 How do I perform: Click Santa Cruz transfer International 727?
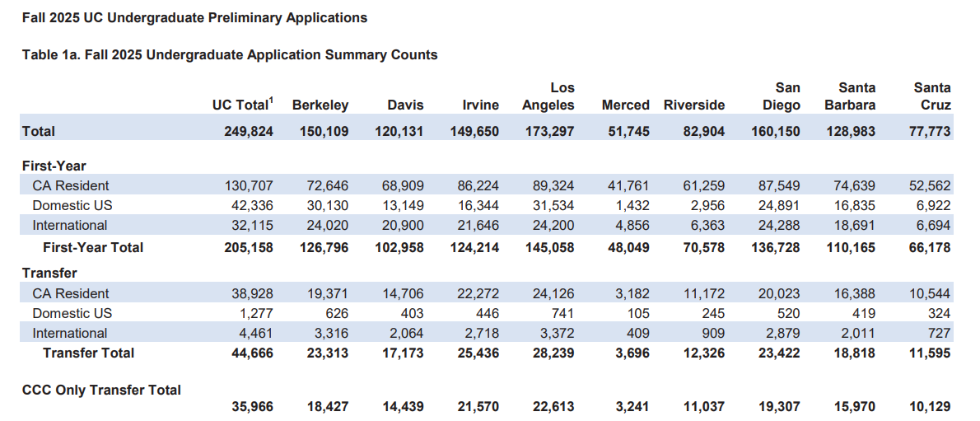(940, 333)
